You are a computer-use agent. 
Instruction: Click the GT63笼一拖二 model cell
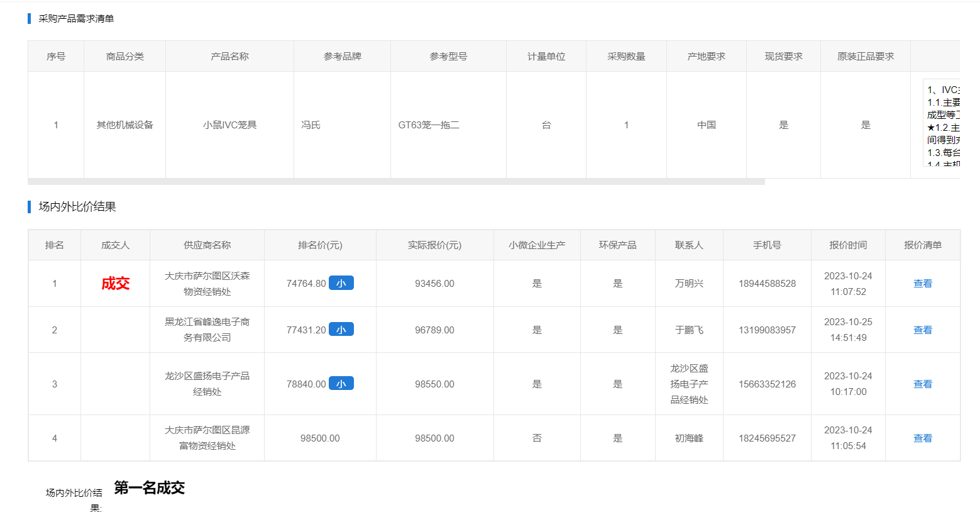coord(429,125)
